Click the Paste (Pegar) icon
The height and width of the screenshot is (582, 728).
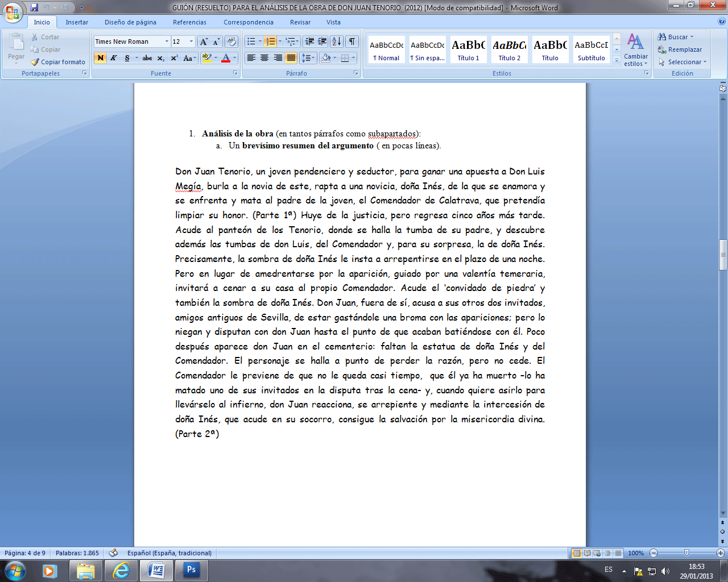pyautogui.click(x=16, y=43)
